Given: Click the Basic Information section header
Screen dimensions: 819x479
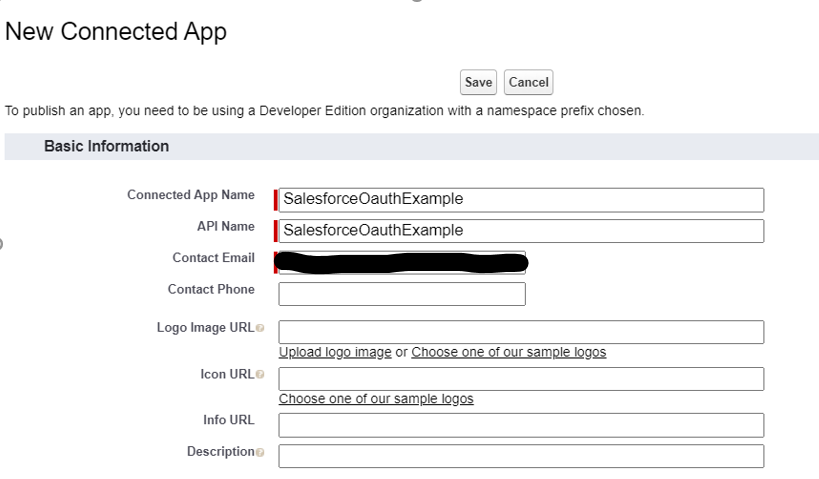Looking at the screenshot, I should pyautogui.click(x=412, y=146).
